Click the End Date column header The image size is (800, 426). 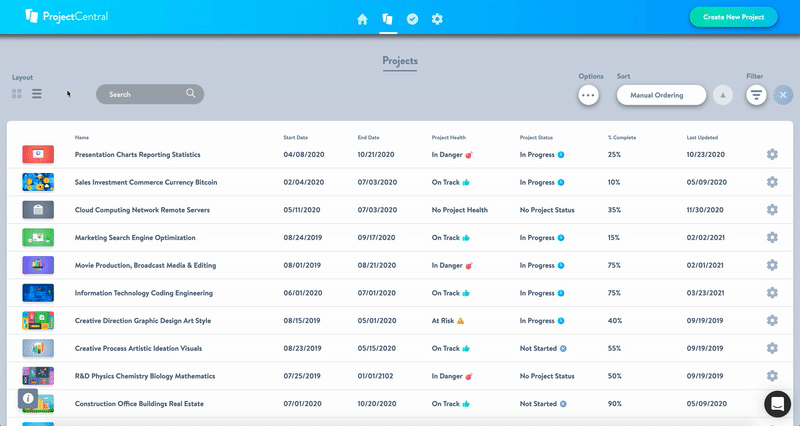point(368,137)
